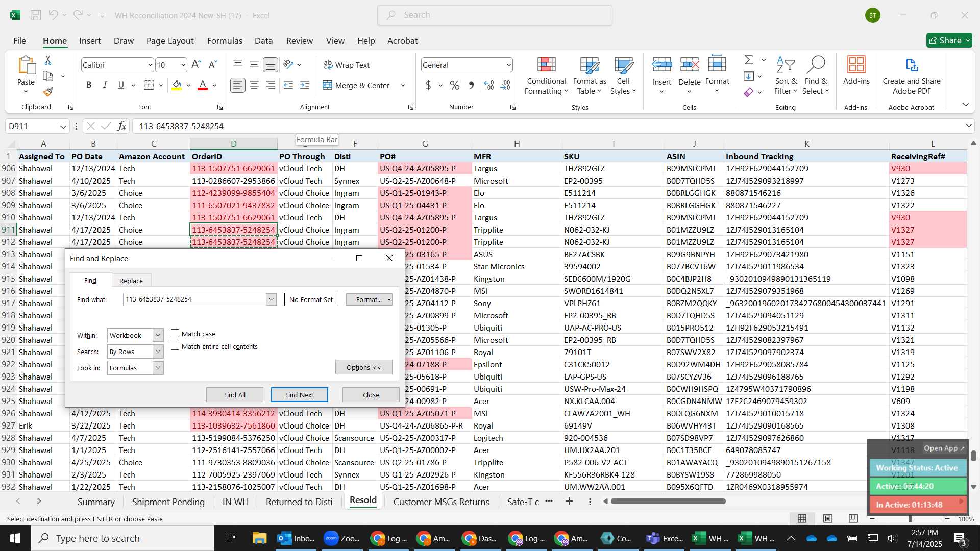Click the Insert Function fx icon
The image size is (980, 551).
tap(121, 126)
